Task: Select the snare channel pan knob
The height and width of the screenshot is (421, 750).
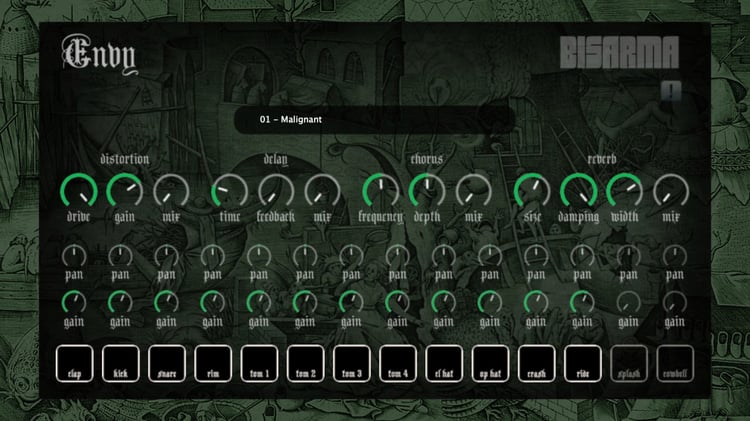Action: (166, 256)
